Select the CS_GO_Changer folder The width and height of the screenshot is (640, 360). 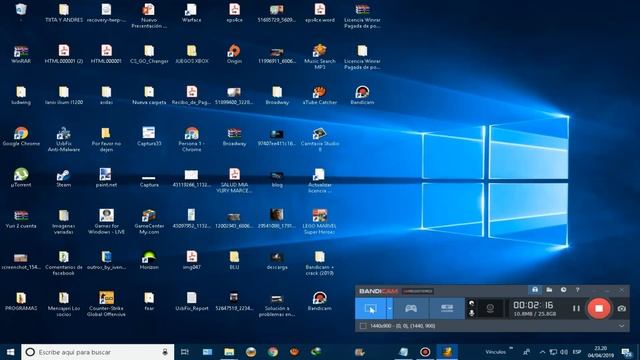click(x=149, y=54)
